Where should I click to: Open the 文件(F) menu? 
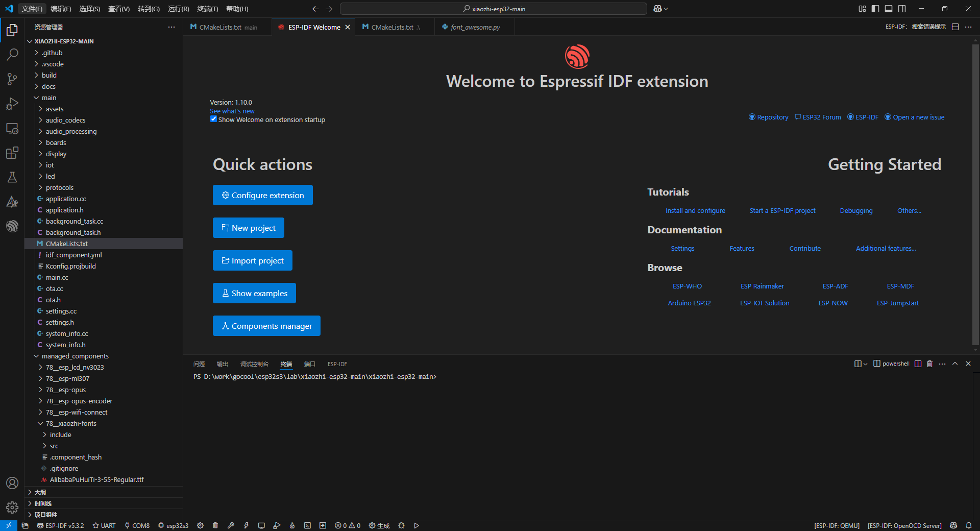(x=32, y=9)
